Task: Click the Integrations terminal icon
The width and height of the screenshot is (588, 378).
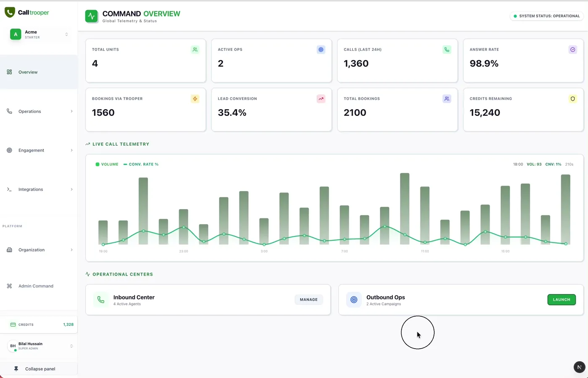Action: (x=9, y=189)
